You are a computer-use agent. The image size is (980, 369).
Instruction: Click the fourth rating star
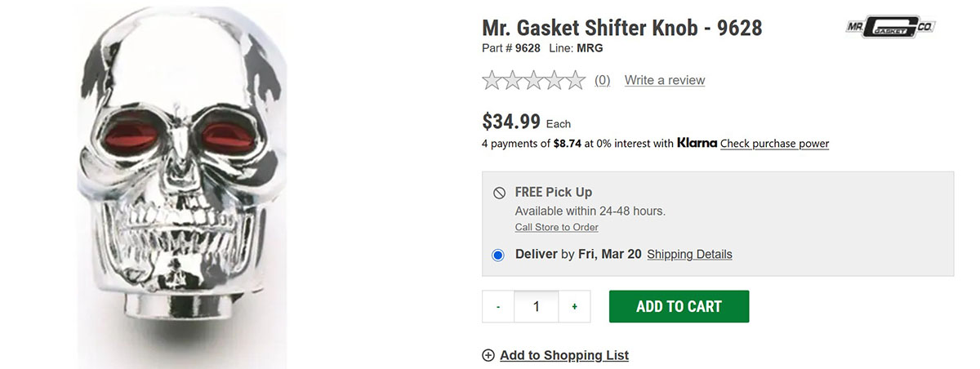pyautogui.click(x=555, y=80)
